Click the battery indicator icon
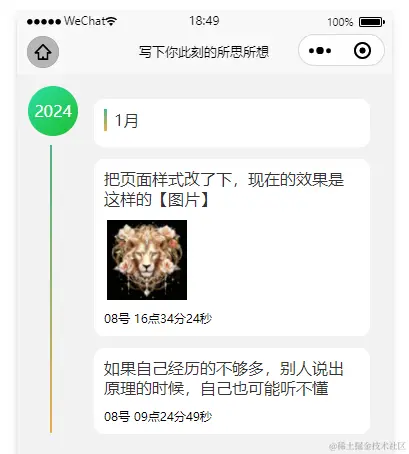This screenshot has width=409, height=454. point(372,22)
